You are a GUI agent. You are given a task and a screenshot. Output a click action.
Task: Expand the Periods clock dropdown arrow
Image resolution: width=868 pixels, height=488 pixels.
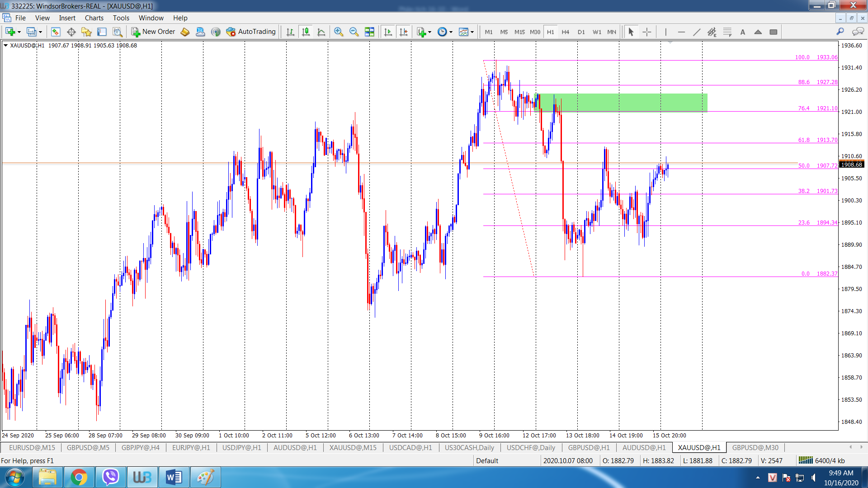451,32
